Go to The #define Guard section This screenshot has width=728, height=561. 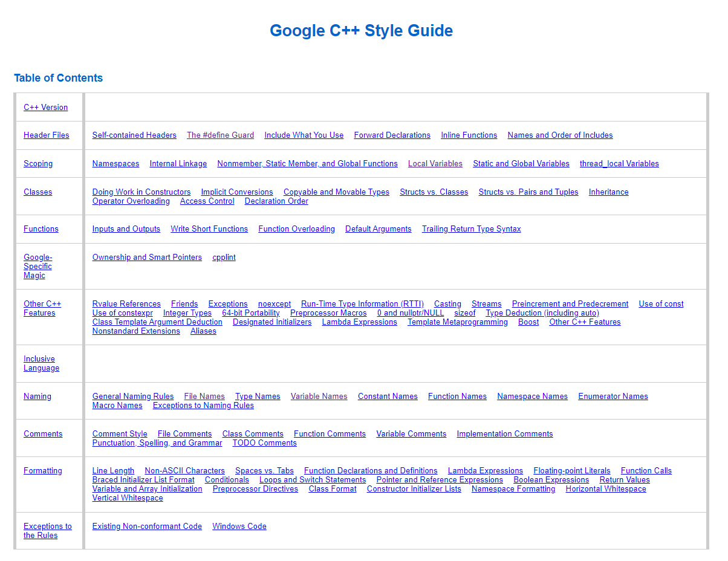coord(220,135)
